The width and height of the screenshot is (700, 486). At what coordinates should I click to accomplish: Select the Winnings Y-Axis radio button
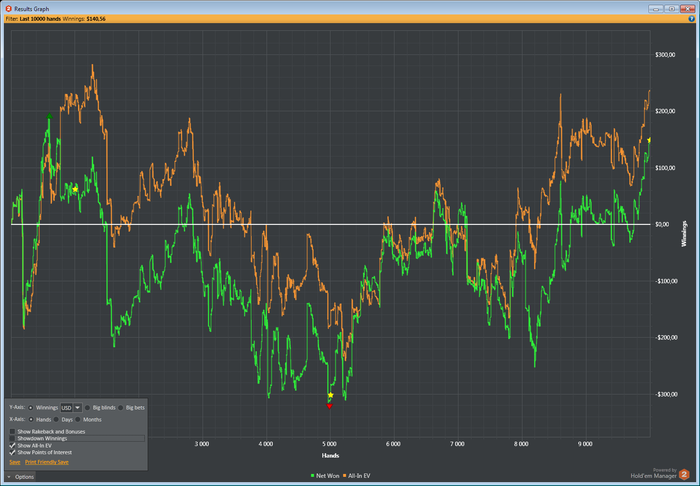(31, 407)
